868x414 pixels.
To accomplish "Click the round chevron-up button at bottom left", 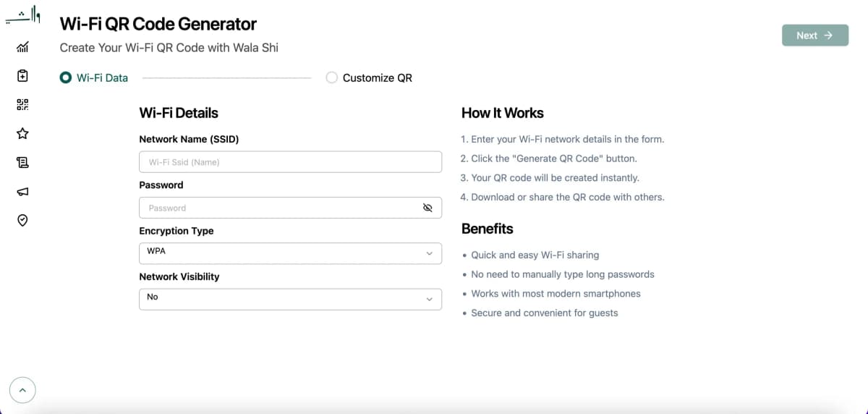I will pos(22,391).
